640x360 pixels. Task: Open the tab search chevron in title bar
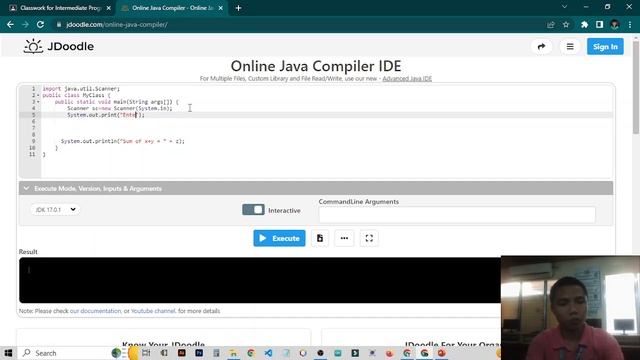point(564,7)
